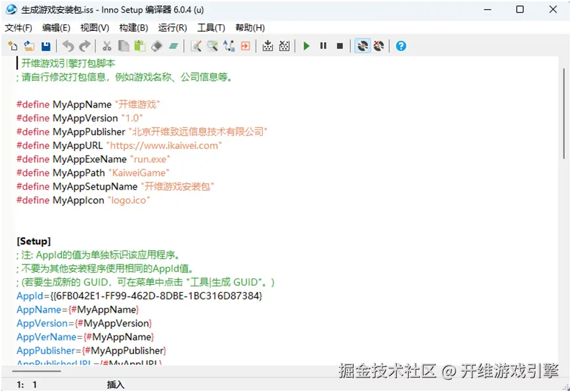Open the 帮助(H) menu
The height and width of the screenshot is (392, 571).
250,28
